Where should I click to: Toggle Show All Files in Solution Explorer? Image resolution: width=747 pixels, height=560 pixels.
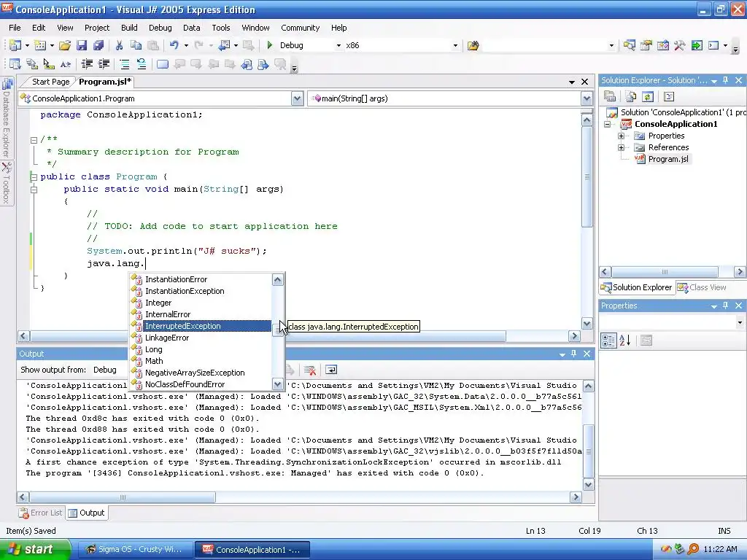[631, 97]
